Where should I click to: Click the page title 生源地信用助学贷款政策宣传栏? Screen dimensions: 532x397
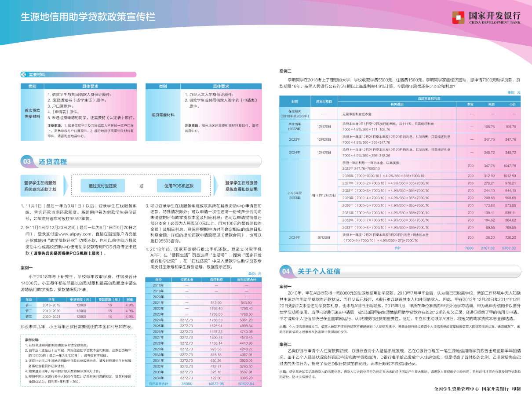(x=88, y=17)
